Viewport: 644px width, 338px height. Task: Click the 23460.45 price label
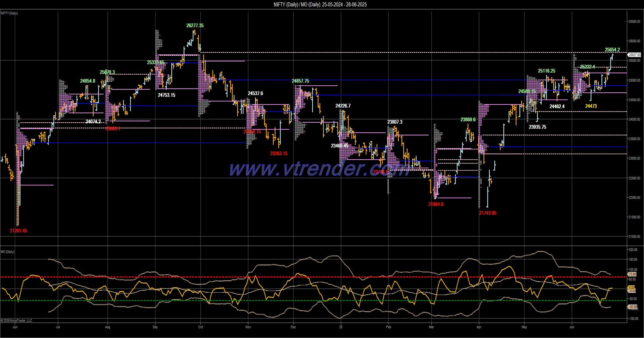click(x=339, y=146)
